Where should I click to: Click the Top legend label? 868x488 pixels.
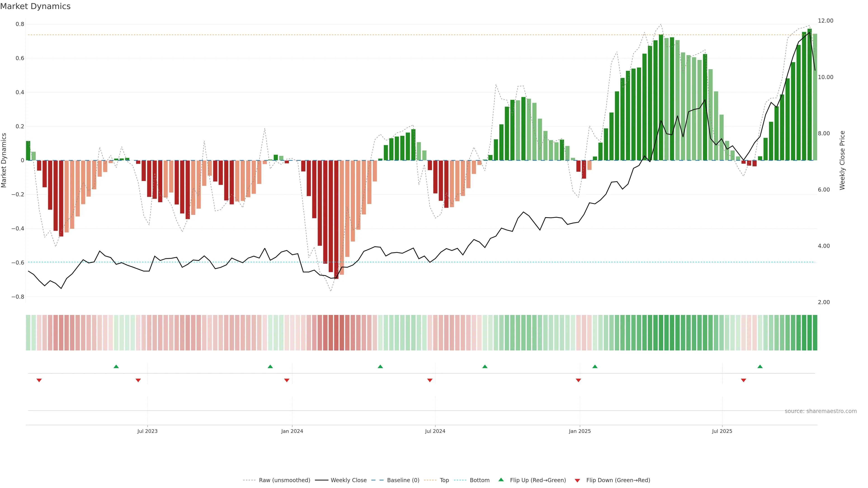(444, 480)
